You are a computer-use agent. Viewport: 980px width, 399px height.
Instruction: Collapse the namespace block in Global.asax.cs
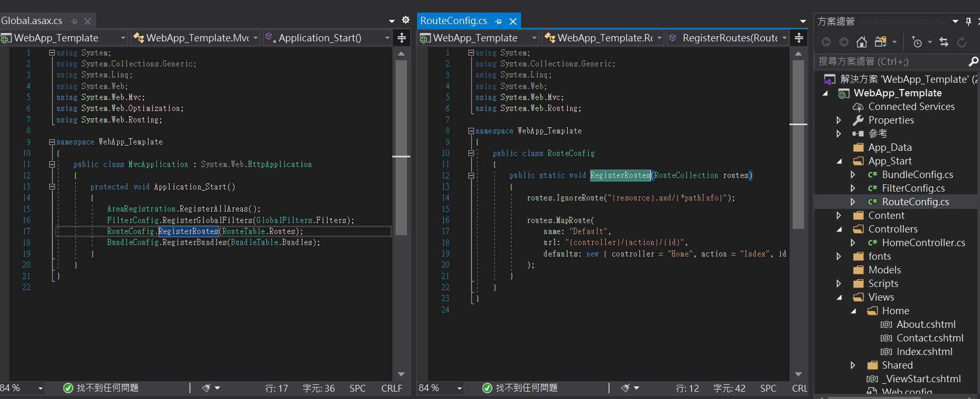[x=52, y=142]
